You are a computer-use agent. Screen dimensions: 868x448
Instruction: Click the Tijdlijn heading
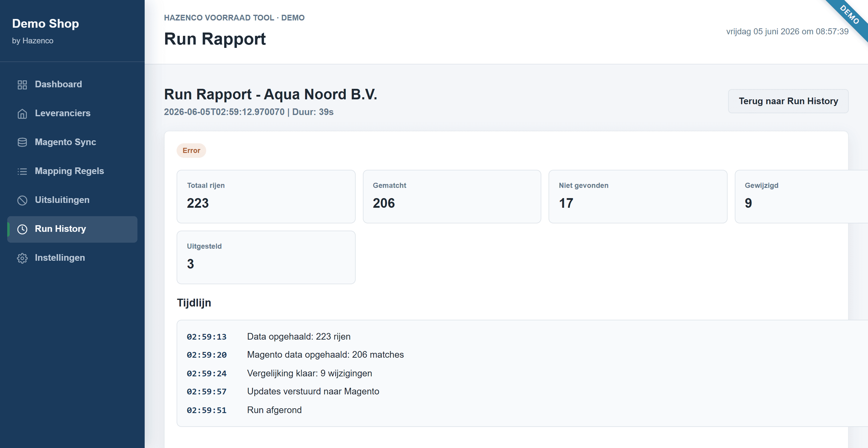(x=194, y=303)
